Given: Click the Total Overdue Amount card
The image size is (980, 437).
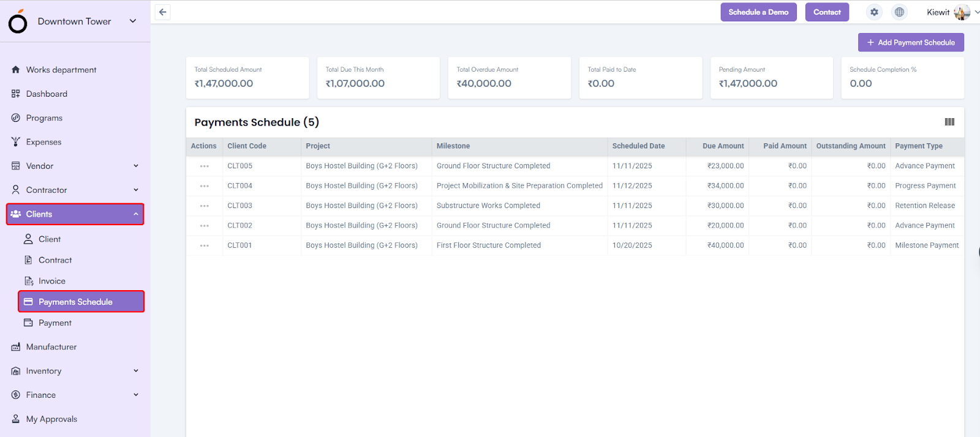Looking at the screenshot, I should (510, 78).
